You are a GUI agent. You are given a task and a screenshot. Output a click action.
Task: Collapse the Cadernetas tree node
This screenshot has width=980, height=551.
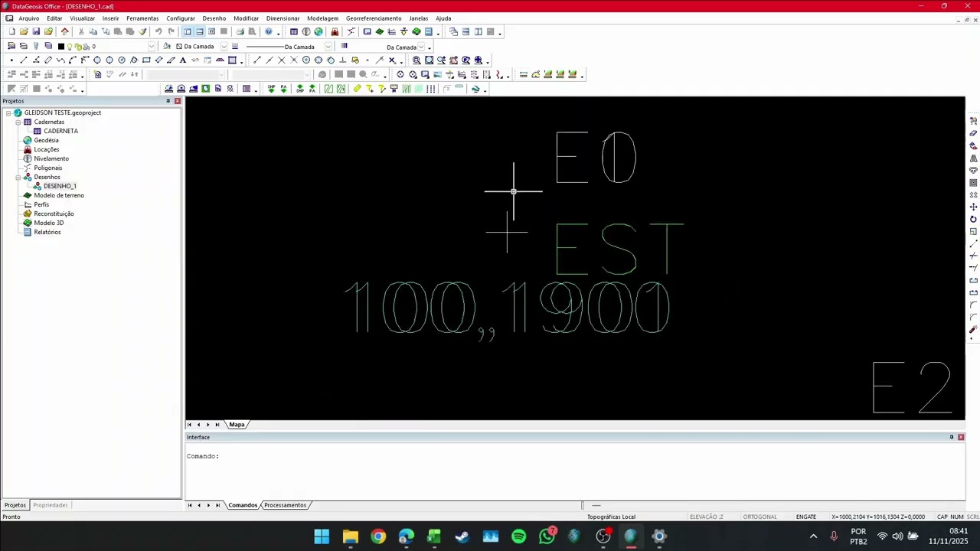point(18,122)
